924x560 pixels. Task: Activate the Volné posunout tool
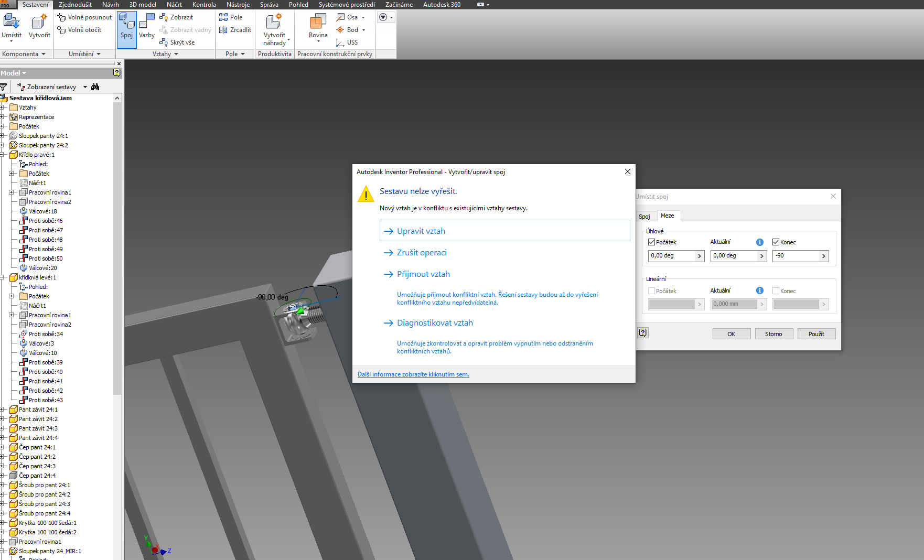point(85,17)
